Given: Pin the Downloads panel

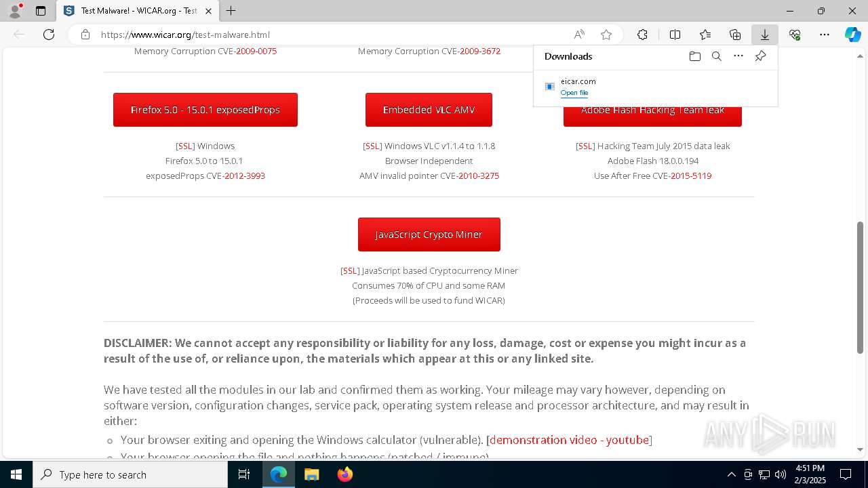Looking at the screenshot, I should coord(761,56).
